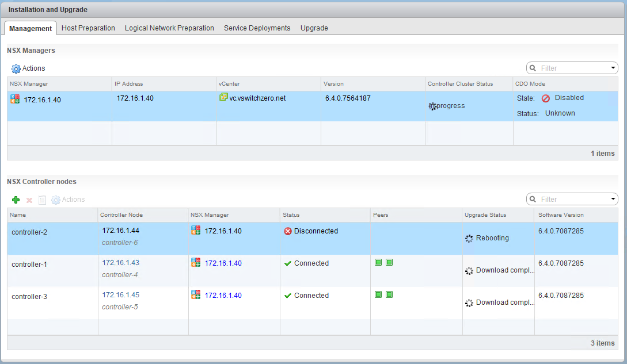This screenshot has width=627, height=364.
Task: Open the NSX Managers filter dropdown arrow
Action: [613, 68]
